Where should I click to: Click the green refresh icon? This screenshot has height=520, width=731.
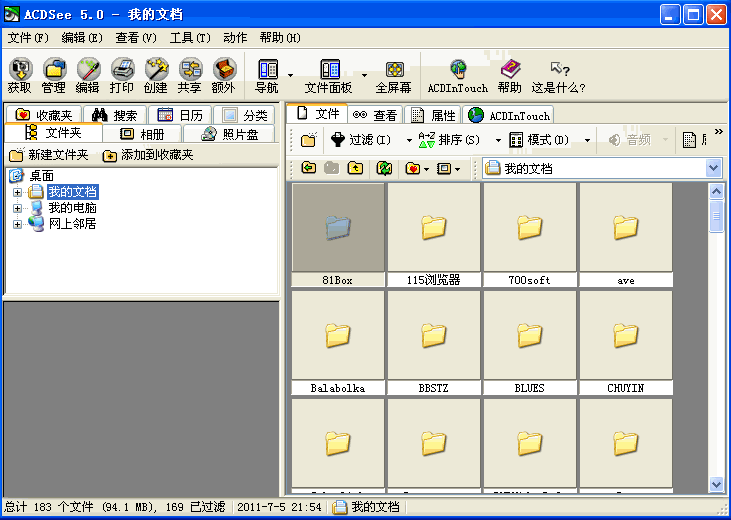(x=384, y=168)
